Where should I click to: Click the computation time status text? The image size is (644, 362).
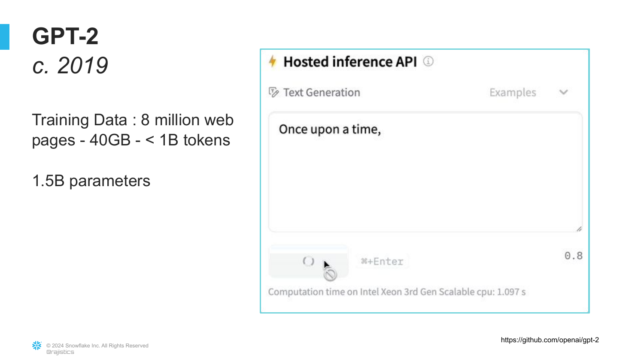[397, 292]
